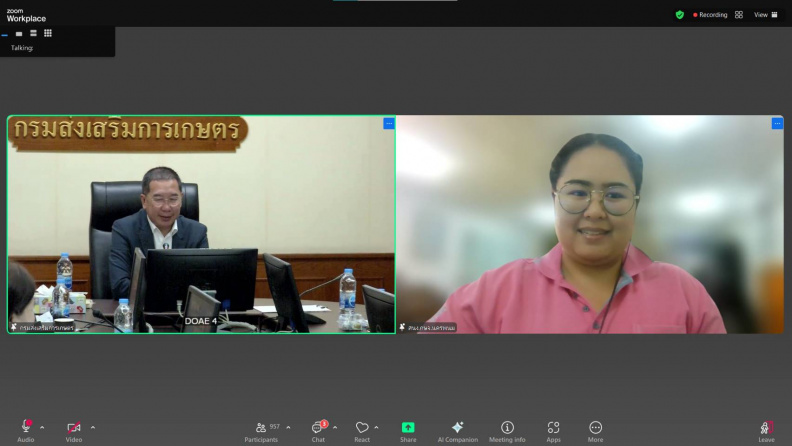Viewport: 792px width, 446px height.
Task: Open options on the right video tile
Action: tap(777, 123)
